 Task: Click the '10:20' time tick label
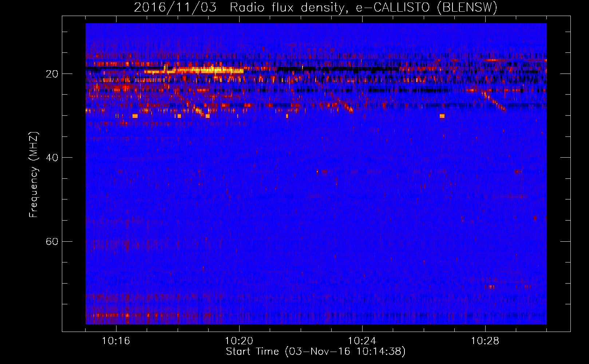[239, 341]
